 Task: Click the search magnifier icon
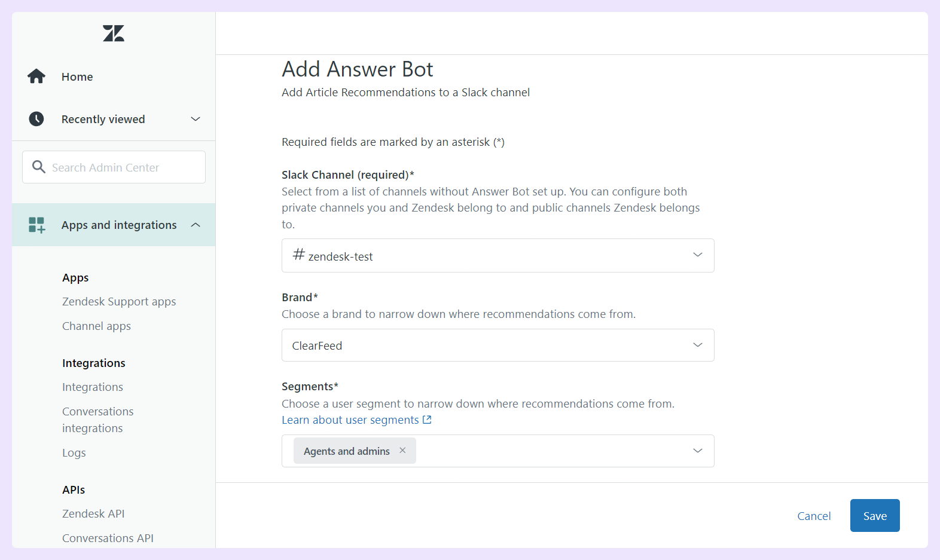point(39,167)
